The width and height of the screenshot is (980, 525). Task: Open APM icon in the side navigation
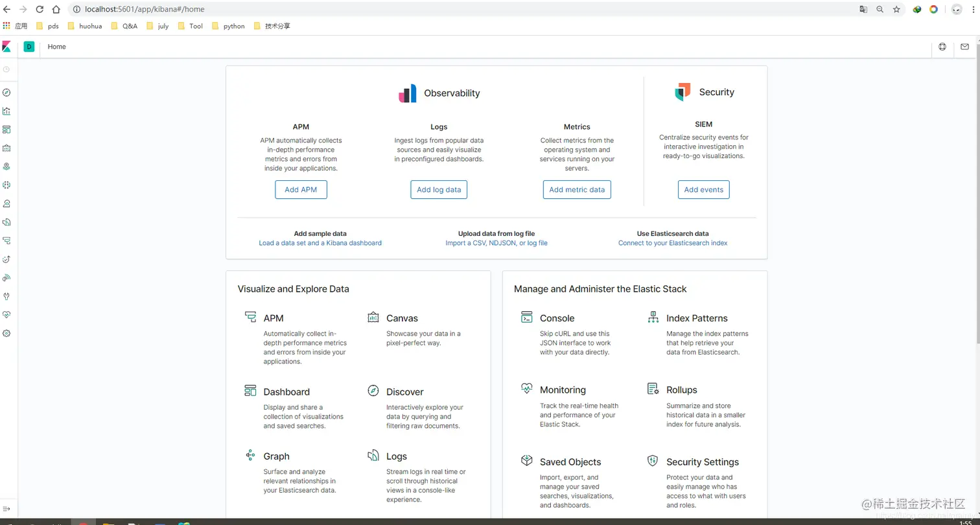click(6, 240)
